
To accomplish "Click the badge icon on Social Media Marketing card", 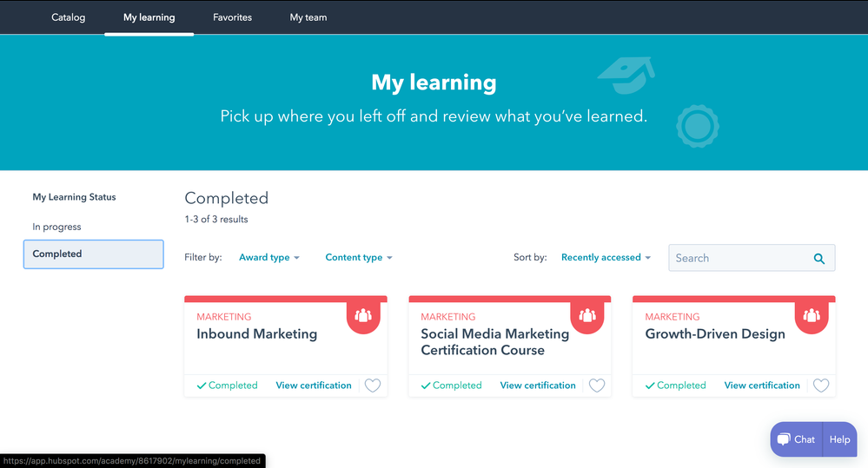I will click(x=587, y=316).
